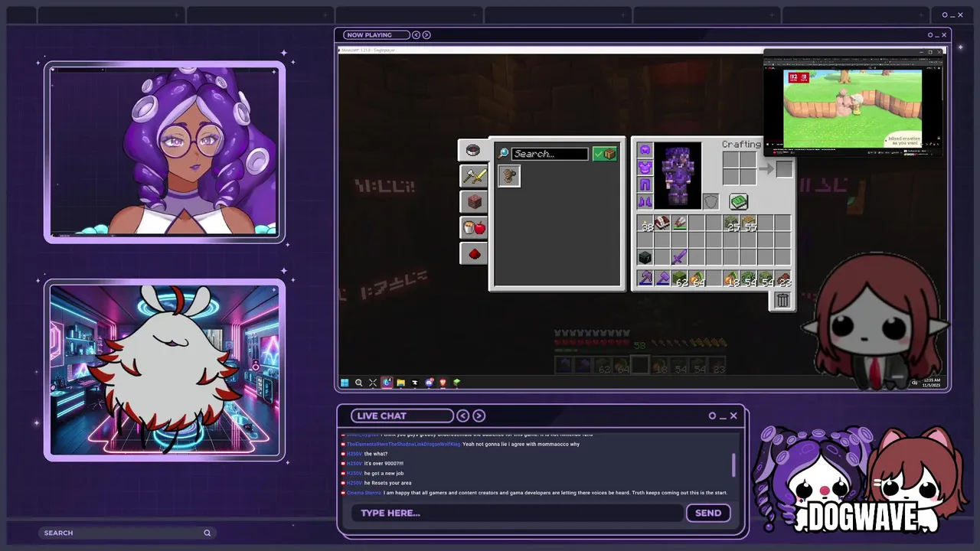
Task: Open the green recipe book
Action: (x=738, y=201)
